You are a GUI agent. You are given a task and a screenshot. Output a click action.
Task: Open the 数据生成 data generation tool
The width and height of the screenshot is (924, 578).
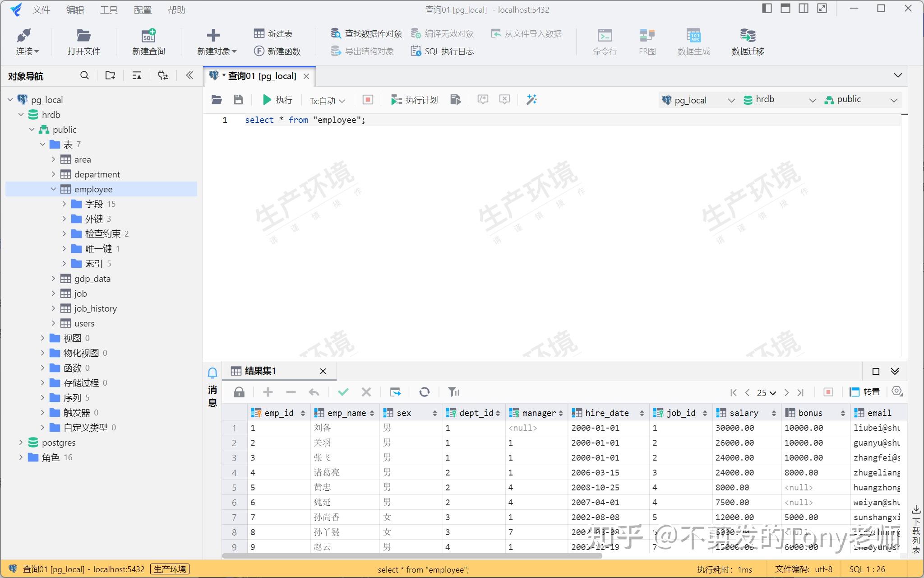tap(693, 41)
